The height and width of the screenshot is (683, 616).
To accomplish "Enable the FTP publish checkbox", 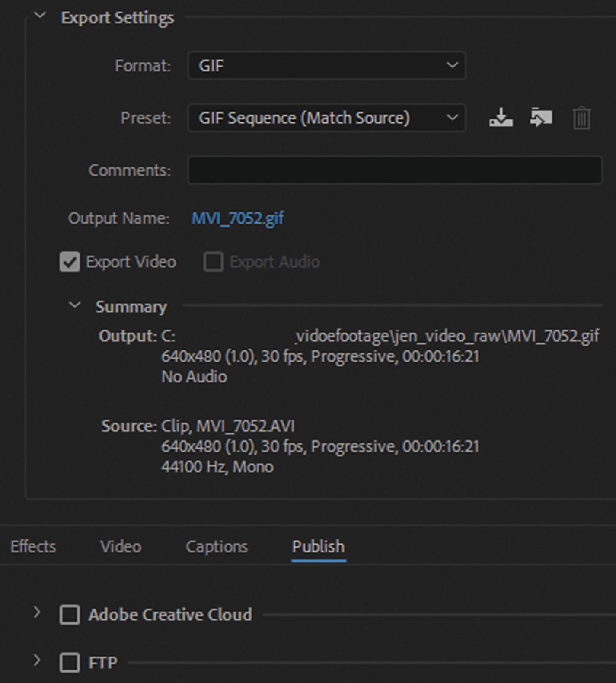I will [x=70, y=662].
